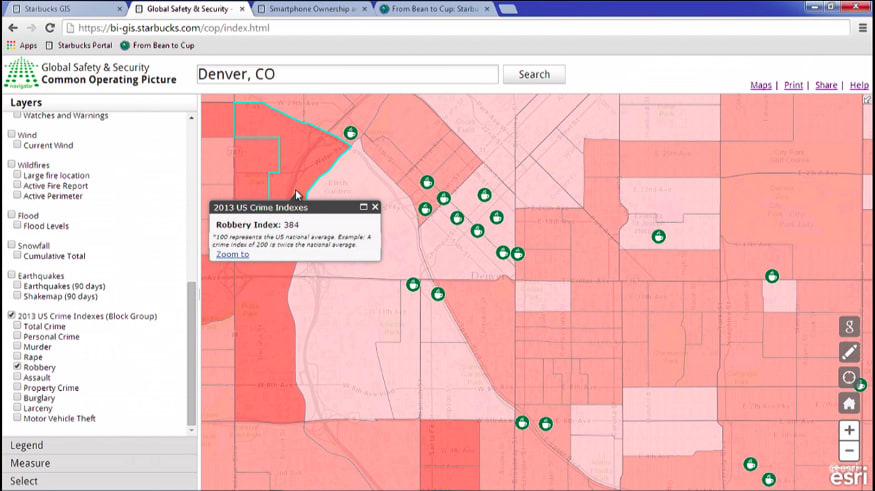
Task: Enable the Large fire location layer
Action: pos(17,175)
